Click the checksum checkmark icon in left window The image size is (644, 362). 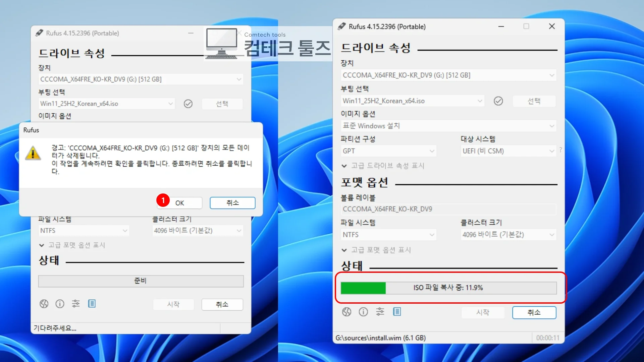pos(188,104)
